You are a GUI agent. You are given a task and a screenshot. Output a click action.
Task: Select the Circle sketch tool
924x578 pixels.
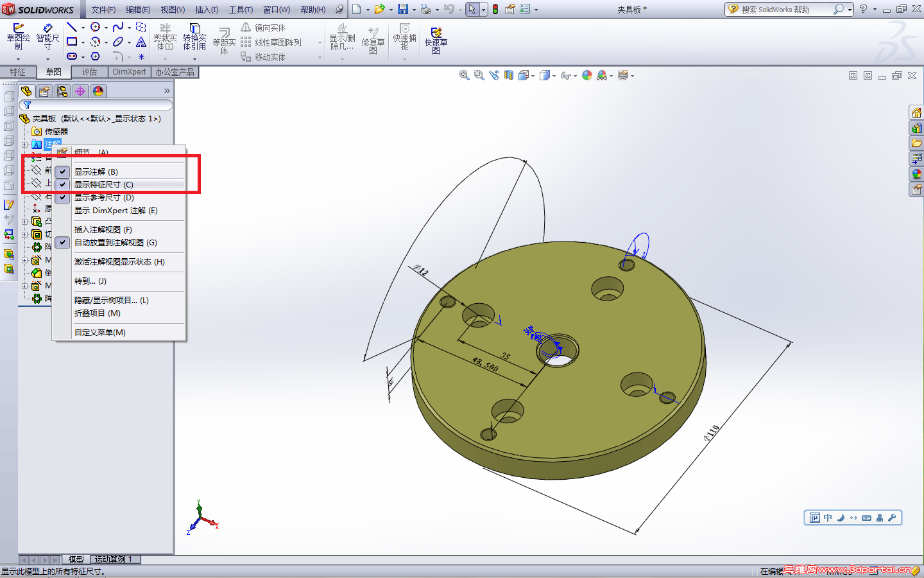point(95,27)
